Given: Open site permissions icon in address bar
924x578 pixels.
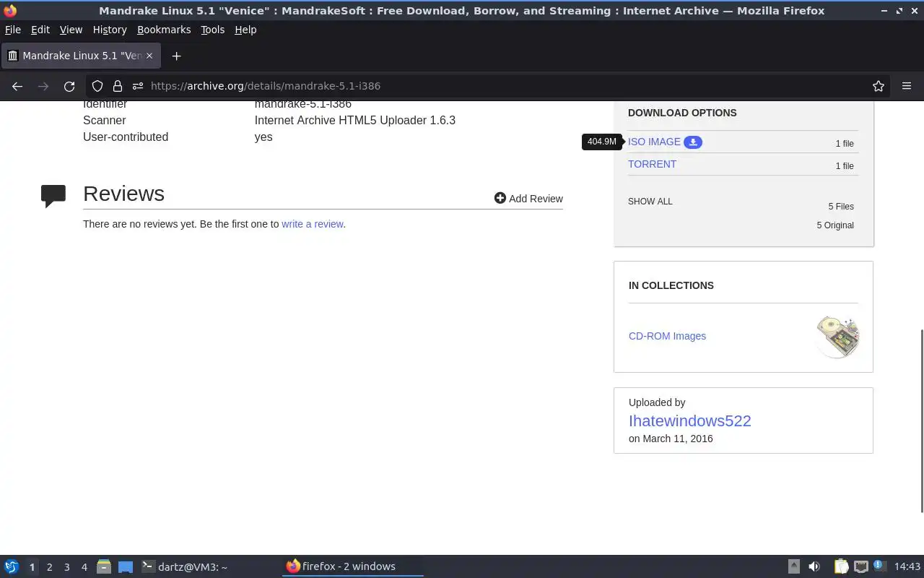Looking at the screenshot, I should click(x=137, y=86).
